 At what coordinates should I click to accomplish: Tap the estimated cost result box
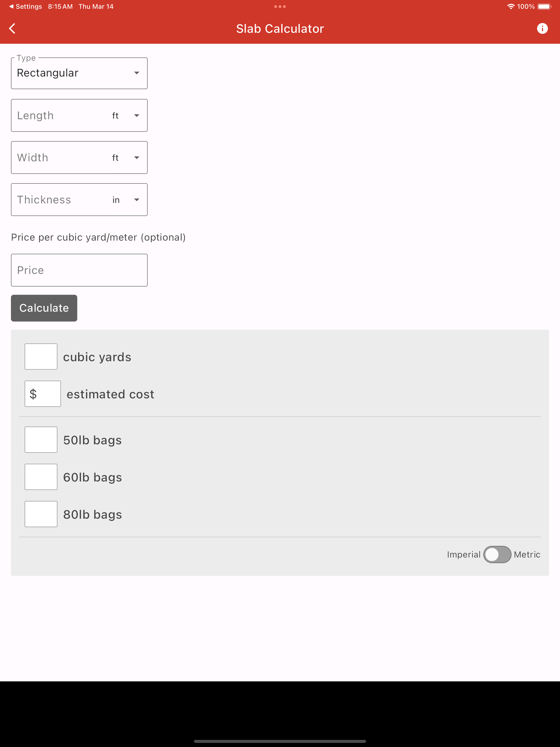43,393
